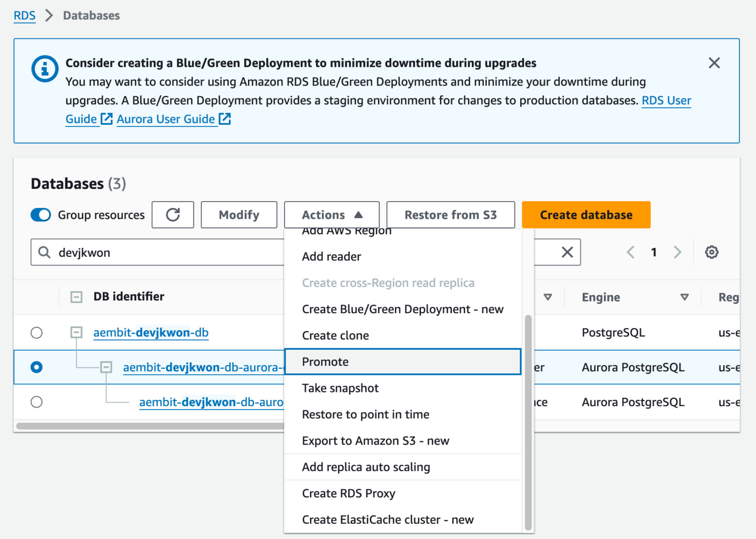Refresh the databases list
The width and height of the screenshot is (756, 539).
pyautogui.click(x=173, y=215)
